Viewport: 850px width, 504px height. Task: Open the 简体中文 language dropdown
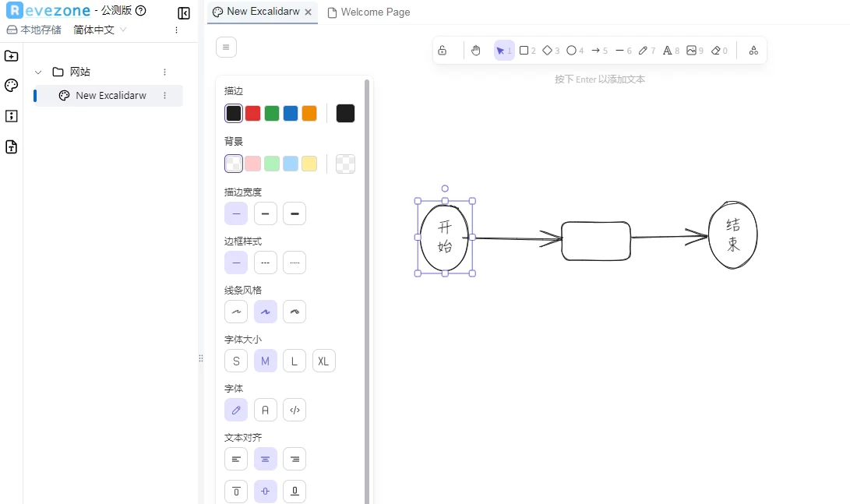click(x=99, y=30)
